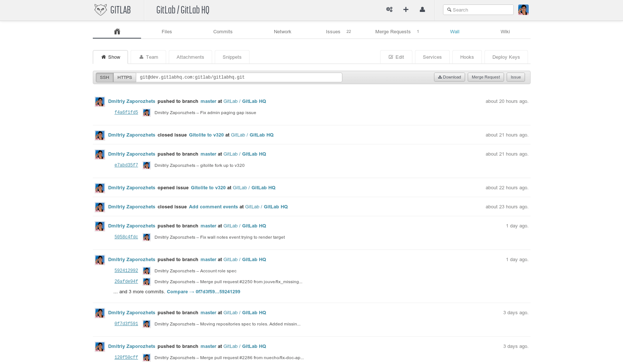
Task: Open opened issue 'Gitolite to v320' link
Action: 208,188
